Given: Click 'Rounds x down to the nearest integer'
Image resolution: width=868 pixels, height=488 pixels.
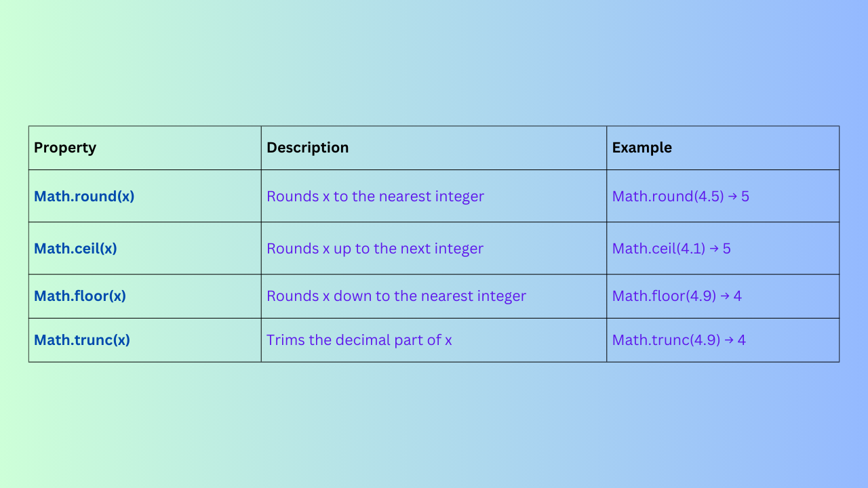Looking at the screenshot, I should click(396, 296).
